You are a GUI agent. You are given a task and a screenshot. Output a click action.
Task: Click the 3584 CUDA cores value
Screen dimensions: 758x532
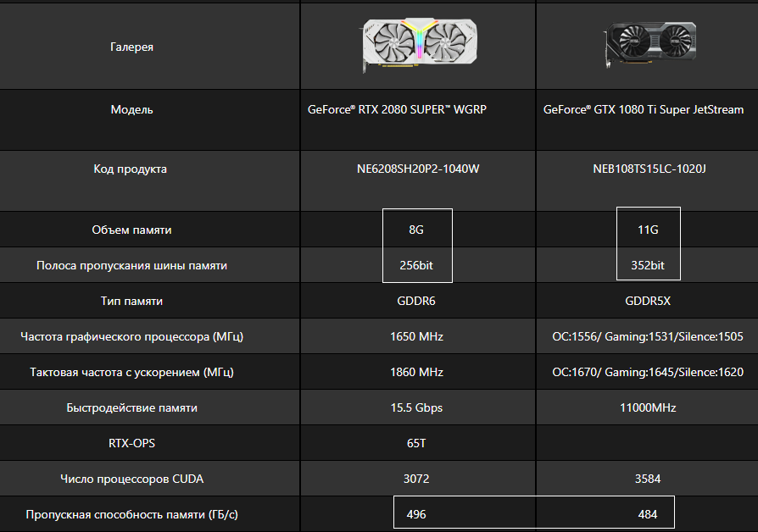click(648, 479)
